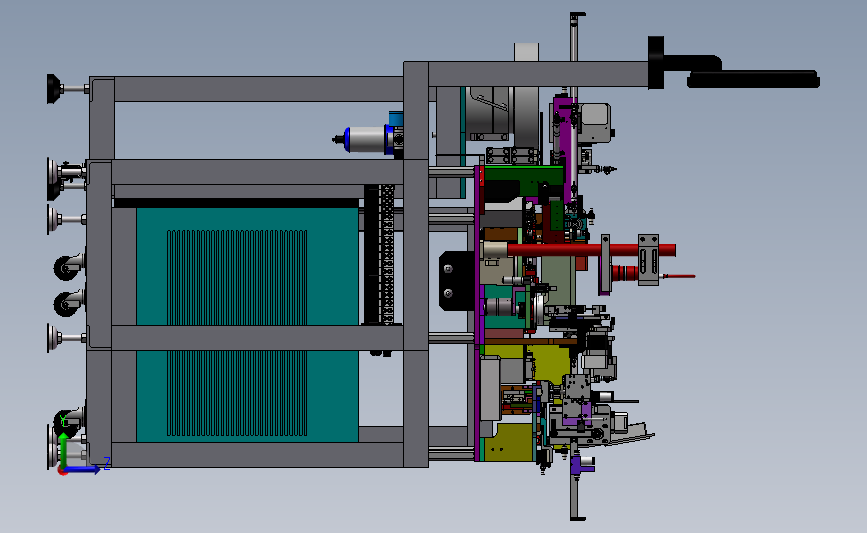
Task: Select the short red pin beside spring
Action: pos(680,276)
